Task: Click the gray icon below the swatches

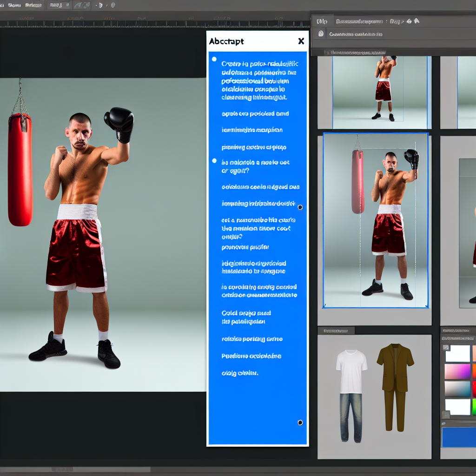Action: tap(446, 414)
